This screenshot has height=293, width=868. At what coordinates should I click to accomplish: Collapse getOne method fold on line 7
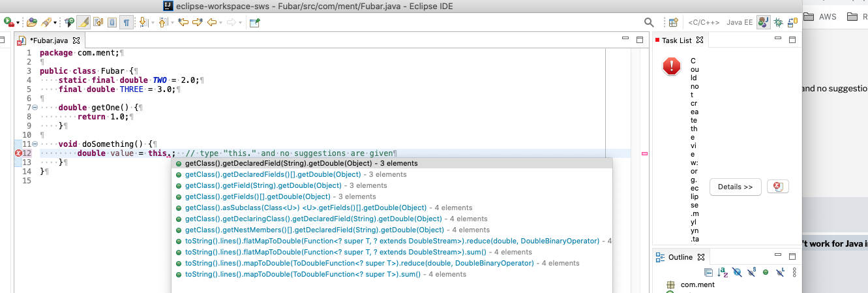(x=33, y=107)
